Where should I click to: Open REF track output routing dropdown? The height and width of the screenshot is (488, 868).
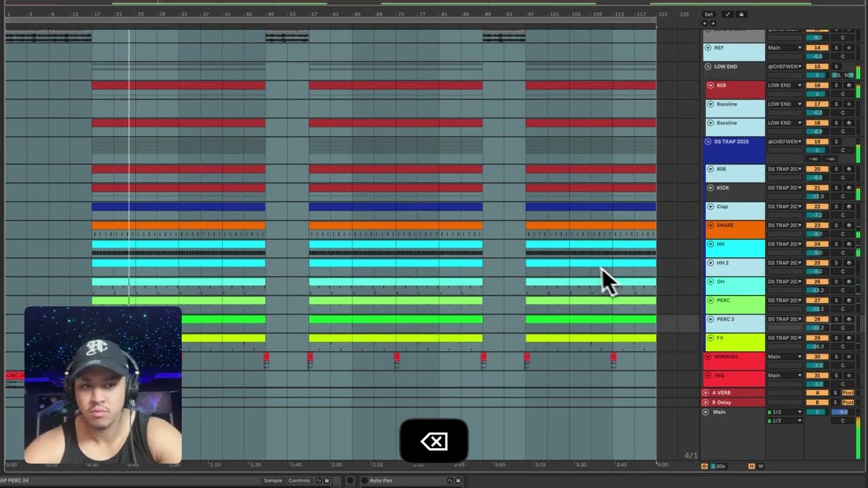785,48
